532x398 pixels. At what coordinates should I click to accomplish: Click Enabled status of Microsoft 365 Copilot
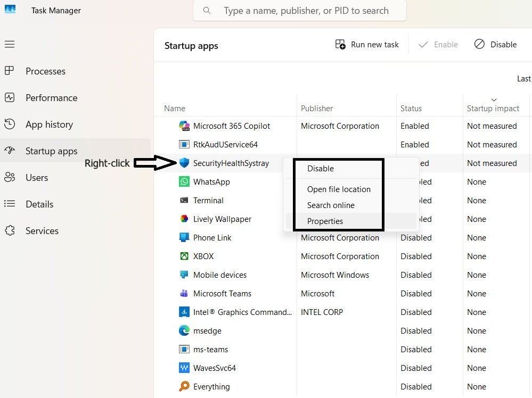click(415, 126)
